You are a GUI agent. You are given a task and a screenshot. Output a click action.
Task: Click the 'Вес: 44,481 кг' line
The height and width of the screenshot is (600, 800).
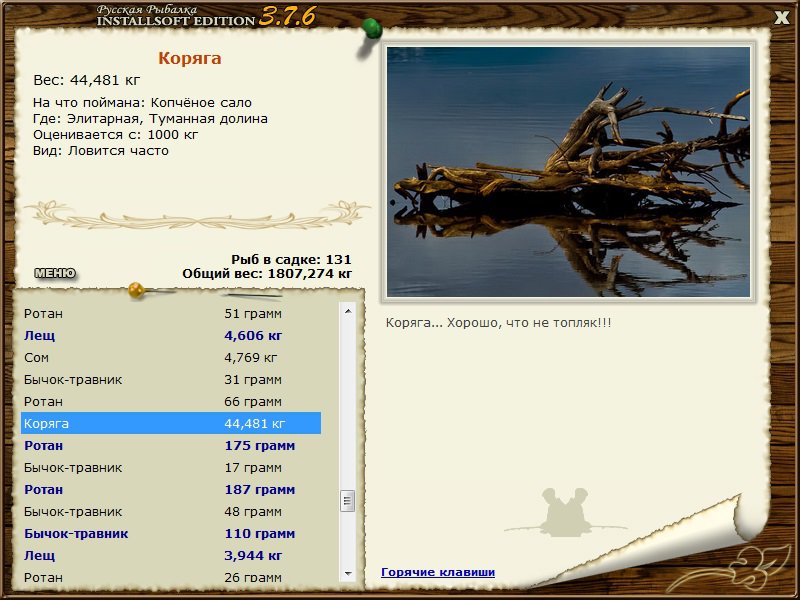(x=86, y=80)
